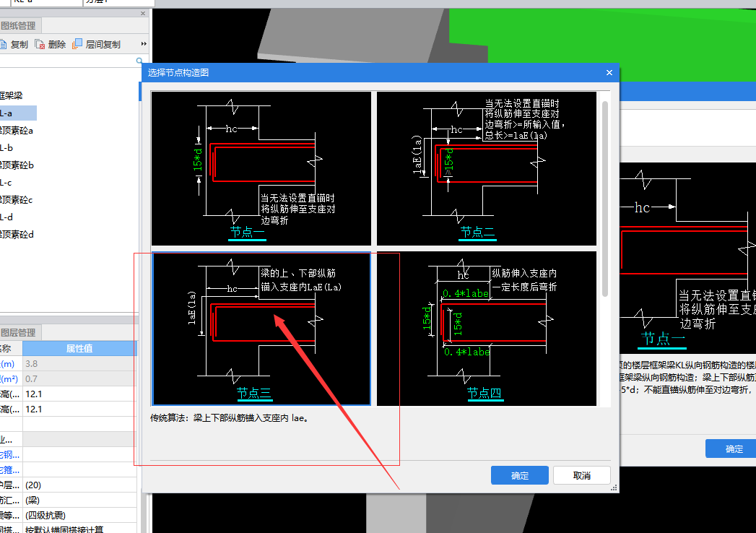The width and height of the screenshot is (756, 533).
Task: Click the 层间复制 icon
Action: coord(77,44)
